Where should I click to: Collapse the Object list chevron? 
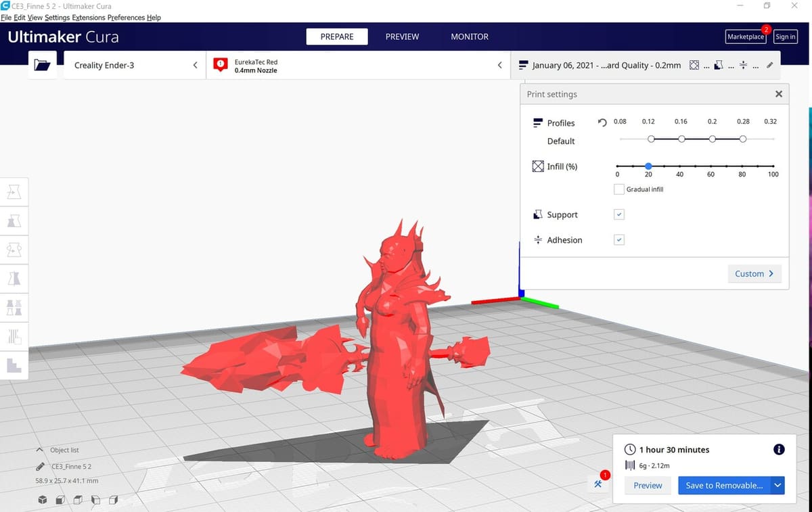pyautogui.click(x=40, y=450)
